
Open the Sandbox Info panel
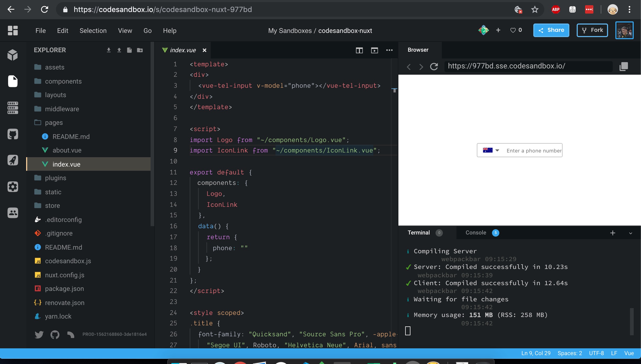(13, 55)
